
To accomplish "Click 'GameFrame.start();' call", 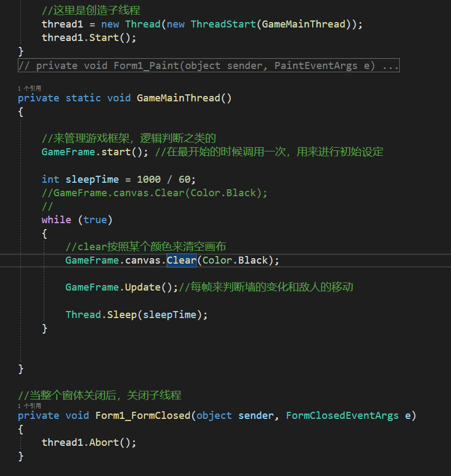I will pyautogui.click(x=95, y=151).
